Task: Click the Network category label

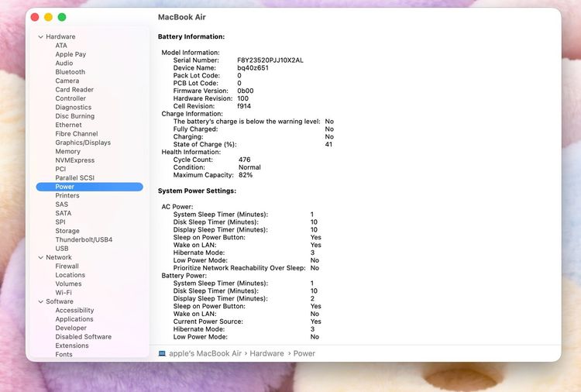Action: click(59, 257)
